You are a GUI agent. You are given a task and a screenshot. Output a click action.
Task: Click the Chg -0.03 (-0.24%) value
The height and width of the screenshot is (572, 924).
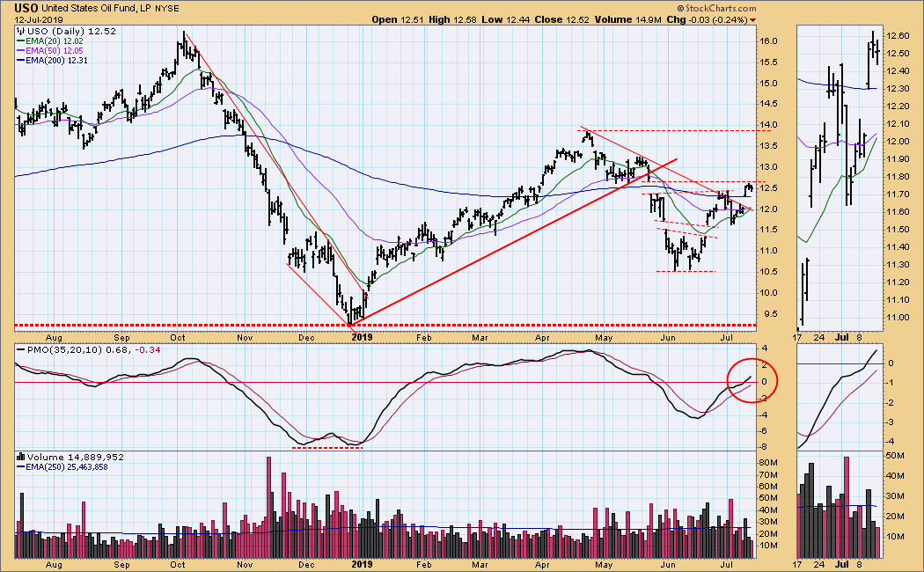coord(708,19)
